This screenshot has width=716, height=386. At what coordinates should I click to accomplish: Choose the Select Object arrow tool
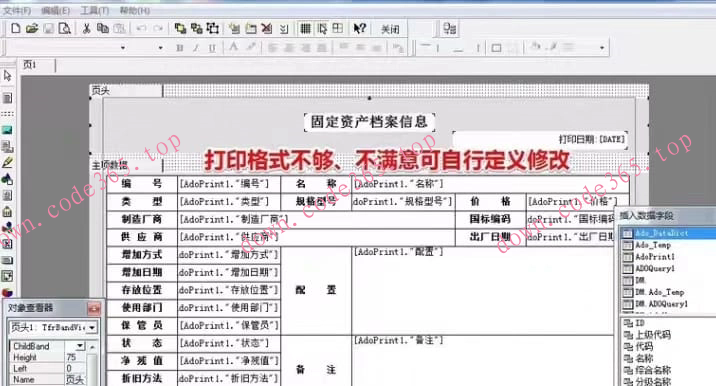7,76
